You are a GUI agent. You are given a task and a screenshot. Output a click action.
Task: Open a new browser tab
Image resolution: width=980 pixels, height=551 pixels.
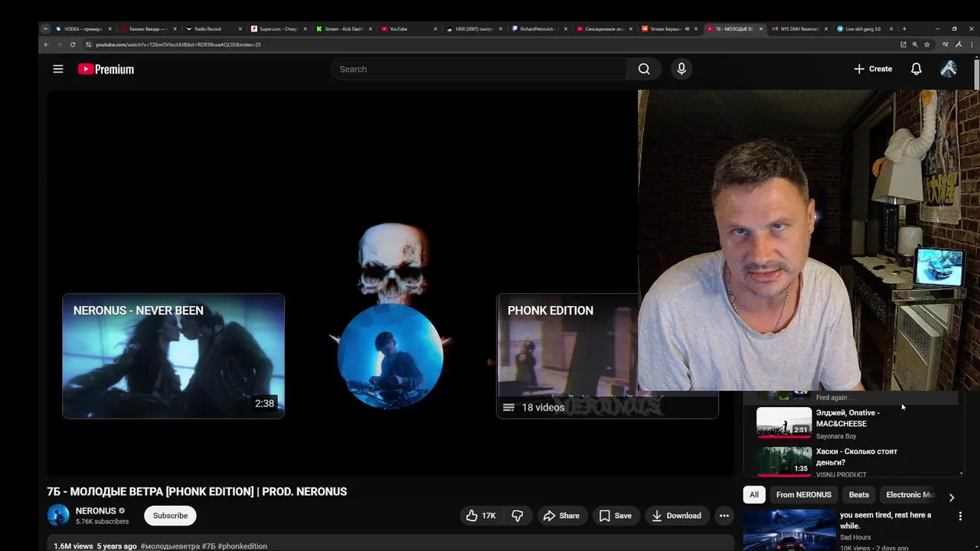tap(904, 29)
